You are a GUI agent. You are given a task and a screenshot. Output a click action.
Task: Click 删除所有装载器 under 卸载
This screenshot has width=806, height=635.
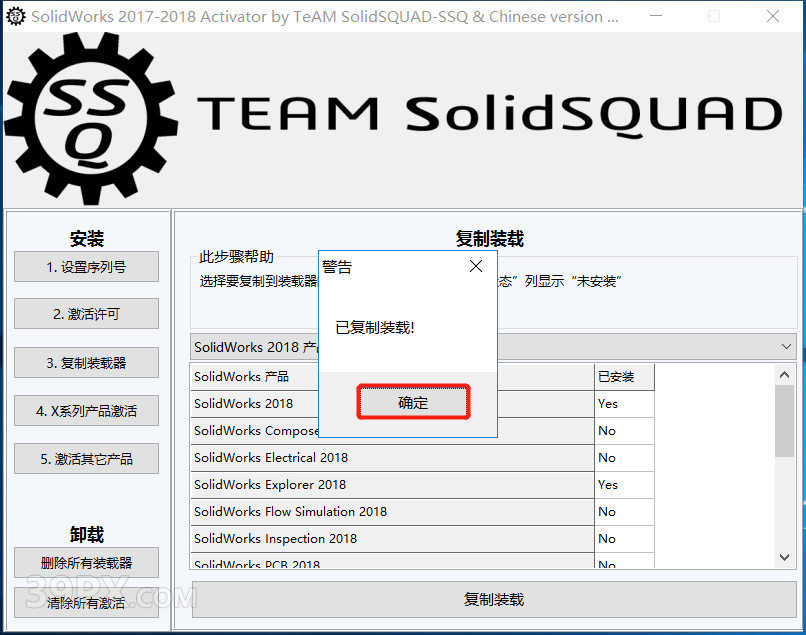86,563
